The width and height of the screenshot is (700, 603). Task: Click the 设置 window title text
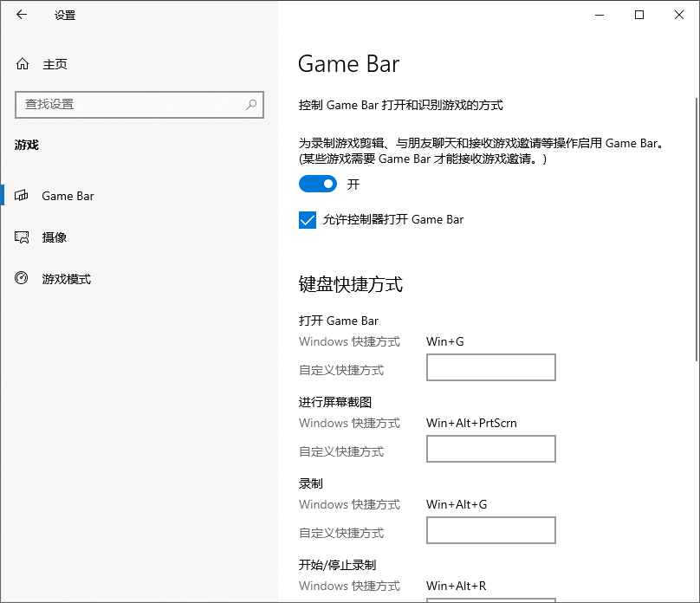click(65, 16)
